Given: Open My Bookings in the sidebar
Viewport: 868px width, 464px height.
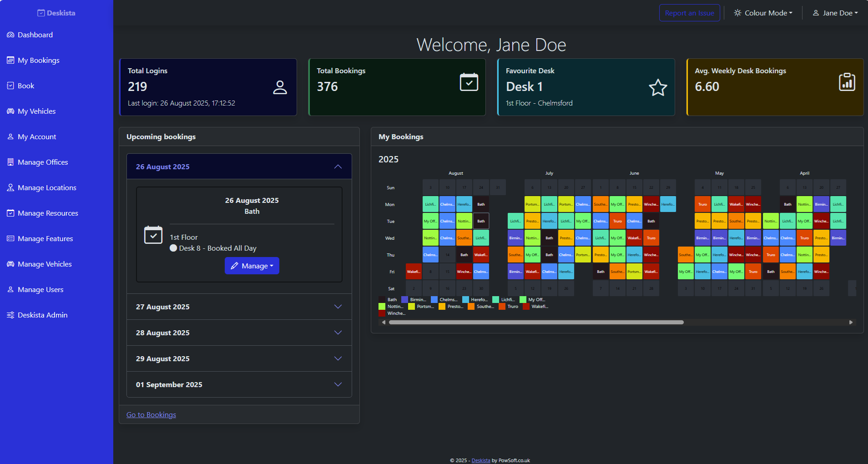Looking at the screenshot, I should (39, 61).
